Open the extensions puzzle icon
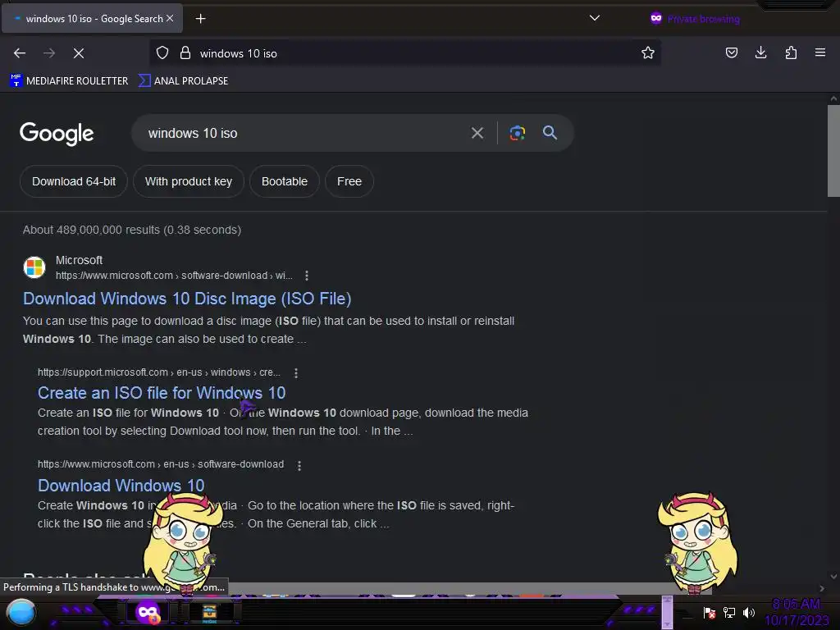The image size is (840, 630). click(x=791, y=52)
